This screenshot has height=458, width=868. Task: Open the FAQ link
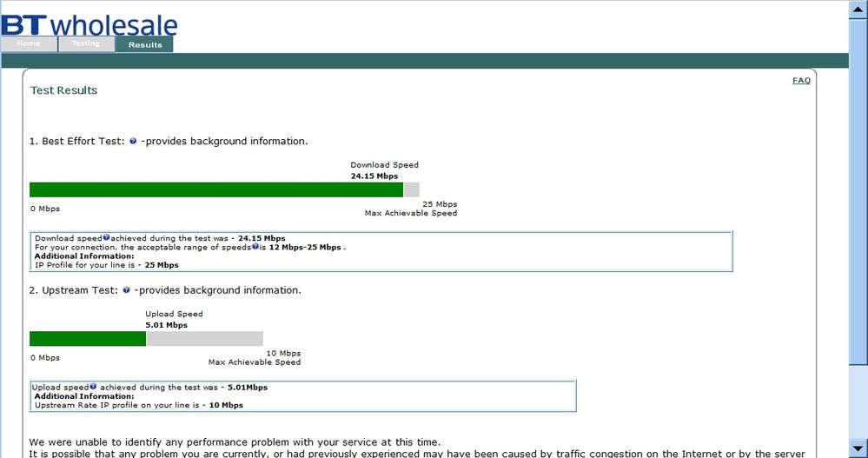click(x=801, y=80)
